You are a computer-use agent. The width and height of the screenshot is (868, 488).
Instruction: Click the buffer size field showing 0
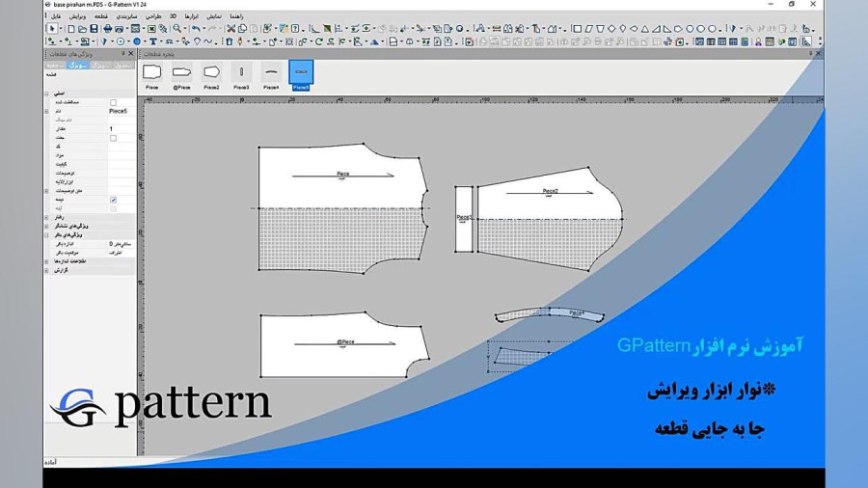coord(122,244)
